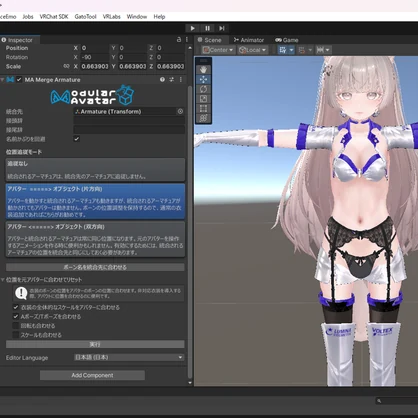The height and width of the screenshot is (418, 418).
Task: Open MA Merge Armature help icon
Action: click(162, 80)
